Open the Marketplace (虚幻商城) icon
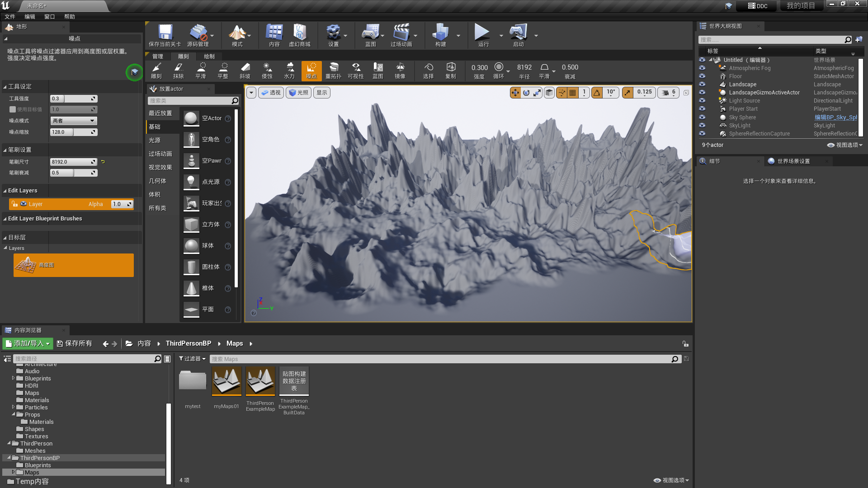Screen dimensions: 868x488 point(299,35)
